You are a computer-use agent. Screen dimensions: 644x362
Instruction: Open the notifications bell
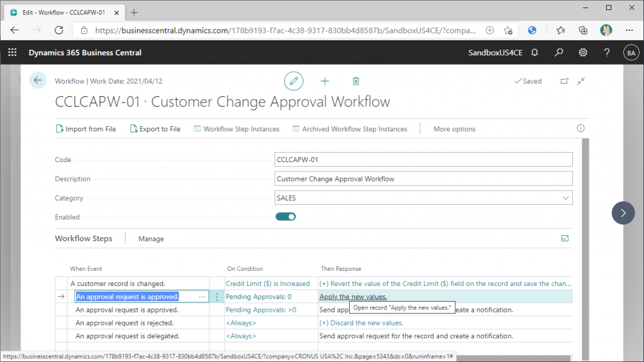(535, 53)
